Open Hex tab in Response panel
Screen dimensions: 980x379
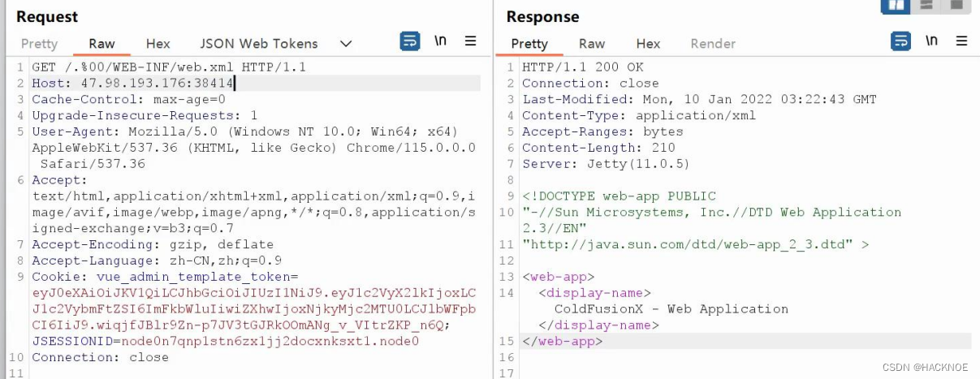(648, 44)
